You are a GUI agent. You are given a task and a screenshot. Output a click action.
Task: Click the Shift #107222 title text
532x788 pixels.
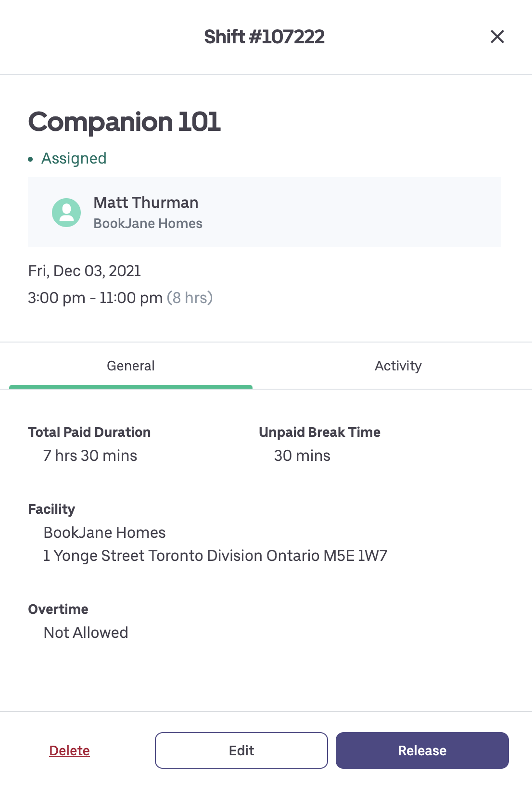(264, 37)
